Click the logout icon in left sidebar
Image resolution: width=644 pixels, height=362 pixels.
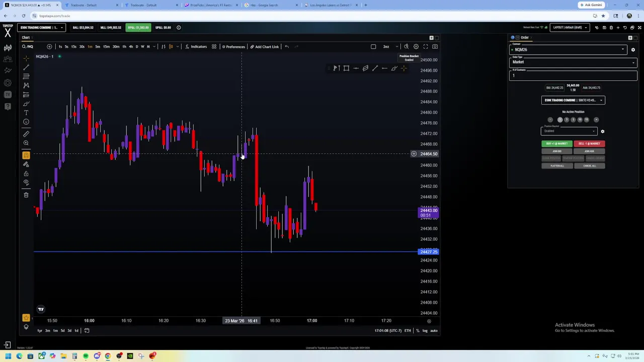(8, 345)
